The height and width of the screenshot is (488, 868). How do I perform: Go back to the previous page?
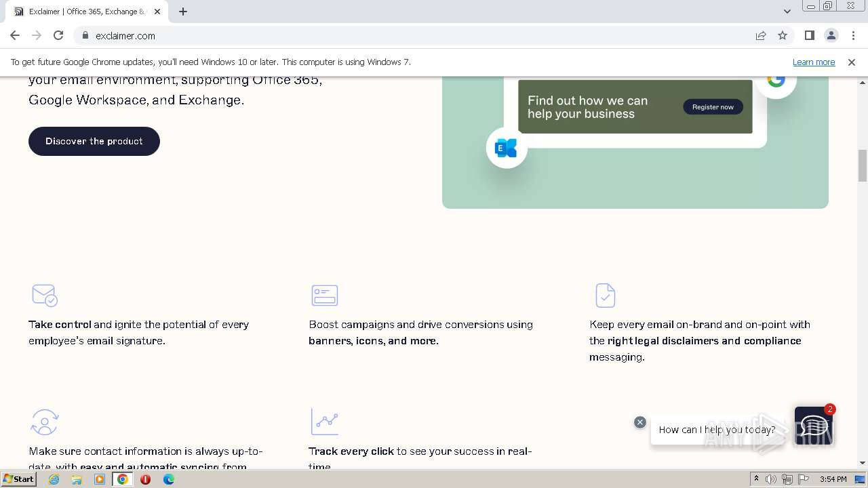(15, 35)
